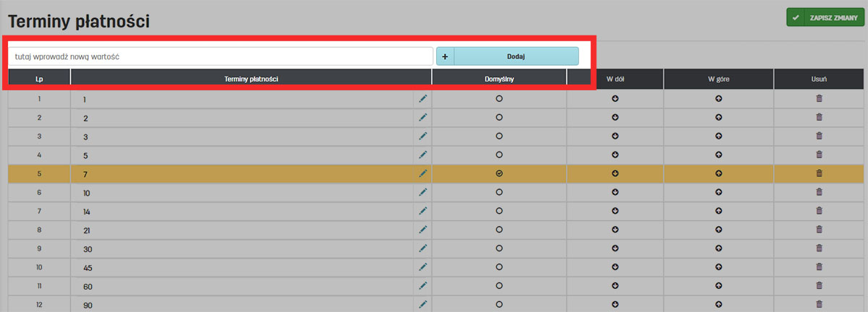Move payment term 2 down

pos(615,117)
